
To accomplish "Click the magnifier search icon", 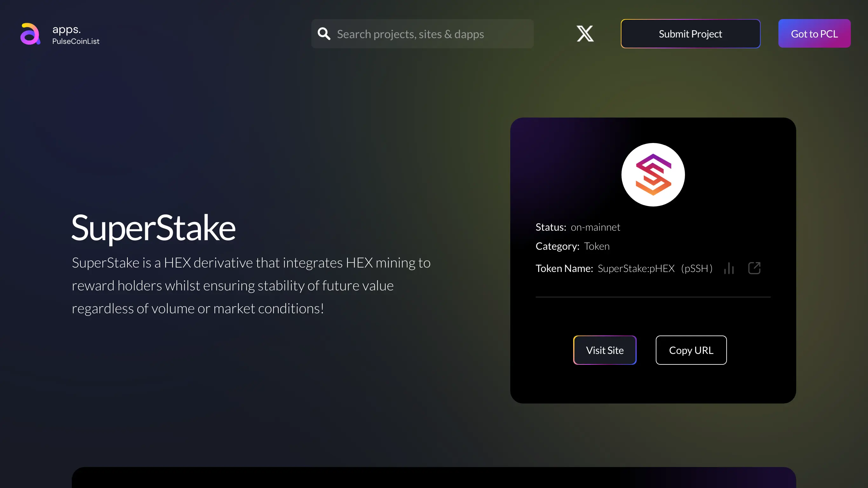I will tap(323, 34).
